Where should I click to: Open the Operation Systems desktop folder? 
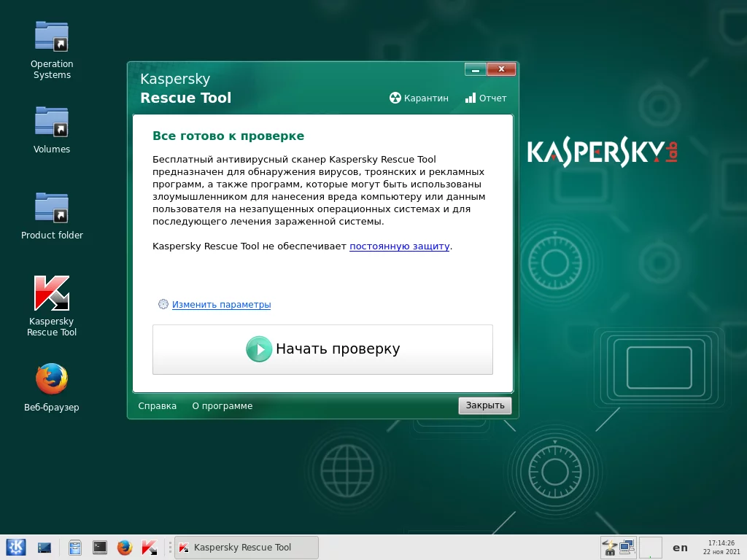point(52,50)
